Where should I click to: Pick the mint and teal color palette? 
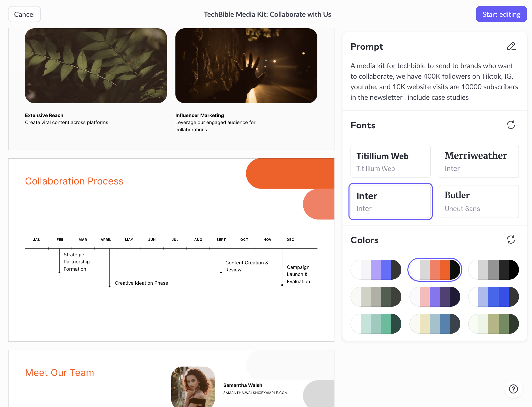pos(376,324)
